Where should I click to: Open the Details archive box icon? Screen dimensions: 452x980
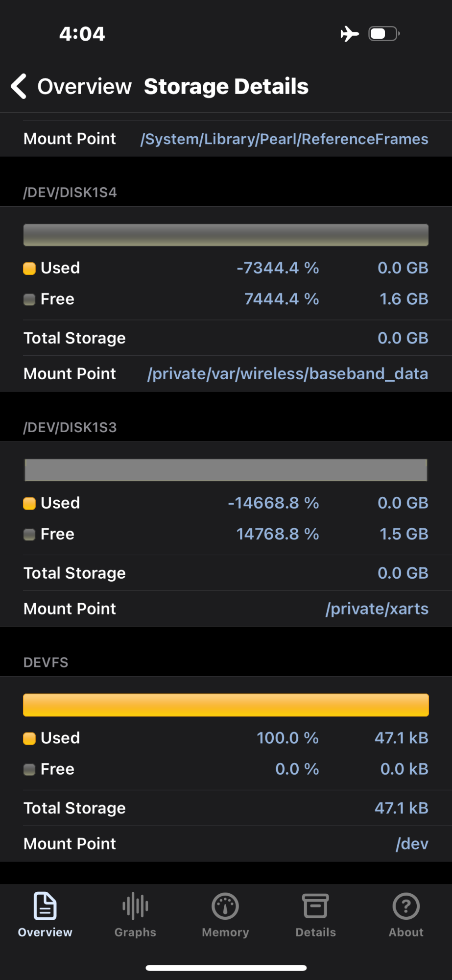click(315, 906)
